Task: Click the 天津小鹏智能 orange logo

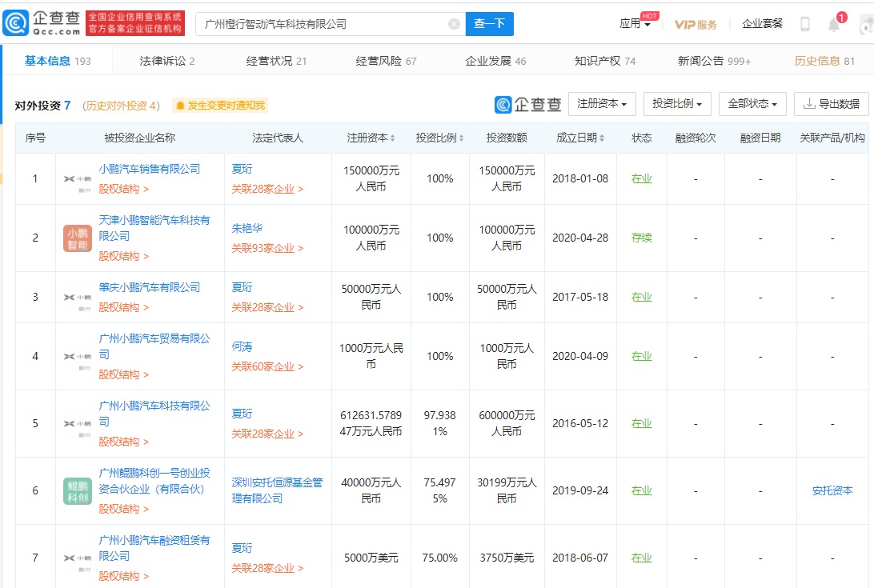Action: (78, 238)
